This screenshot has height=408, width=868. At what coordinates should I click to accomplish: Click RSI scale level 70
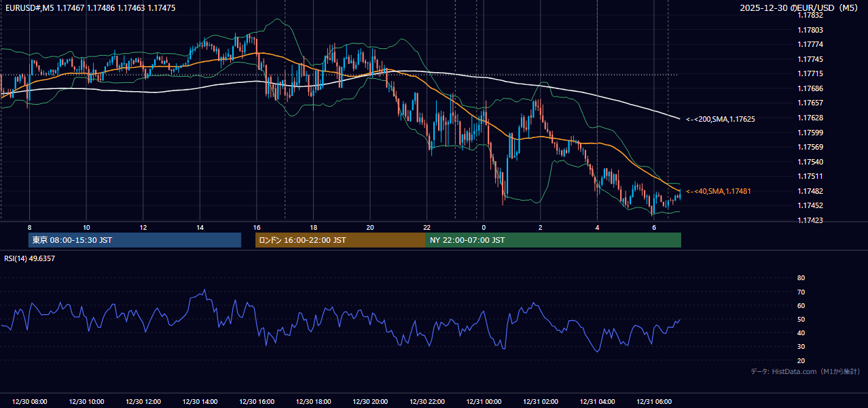pyautogui.click(x=801, y=292)
